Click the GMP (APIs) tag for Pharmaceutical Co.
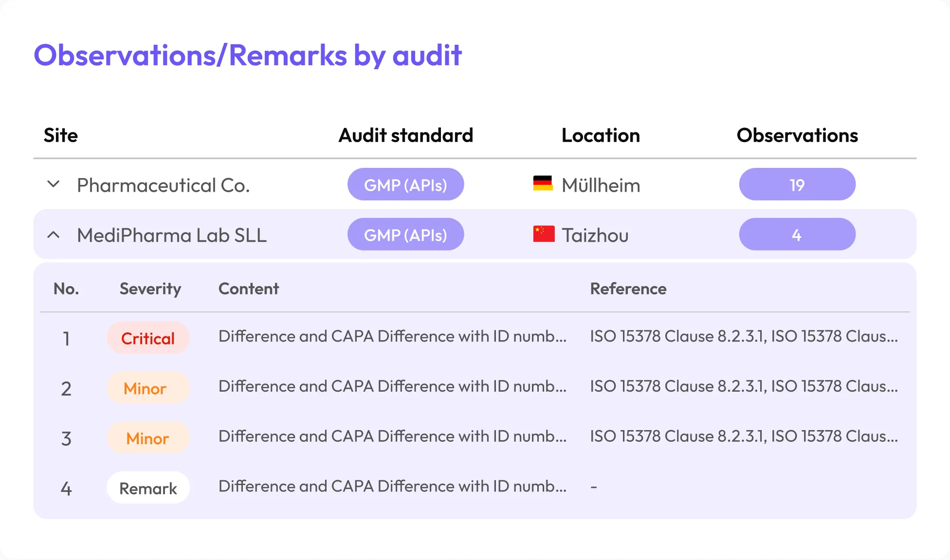Viewport: 950px width, 560px height. 405,185
